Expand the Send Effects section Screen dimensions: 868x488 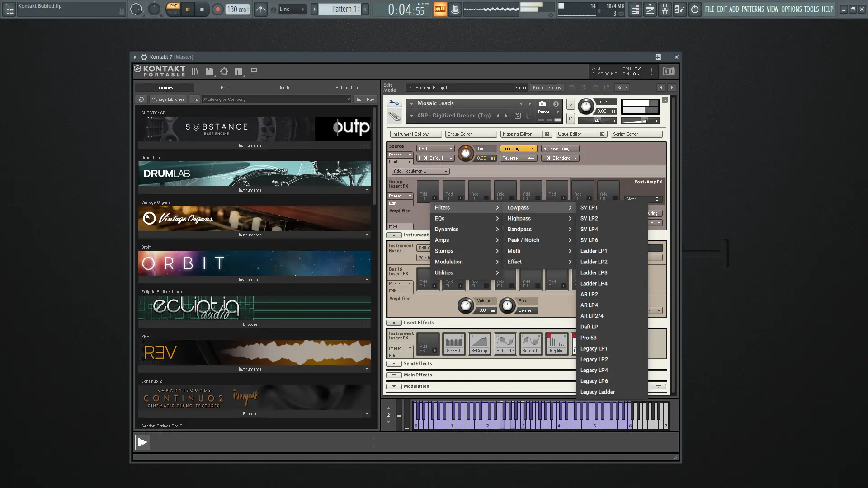394,364
